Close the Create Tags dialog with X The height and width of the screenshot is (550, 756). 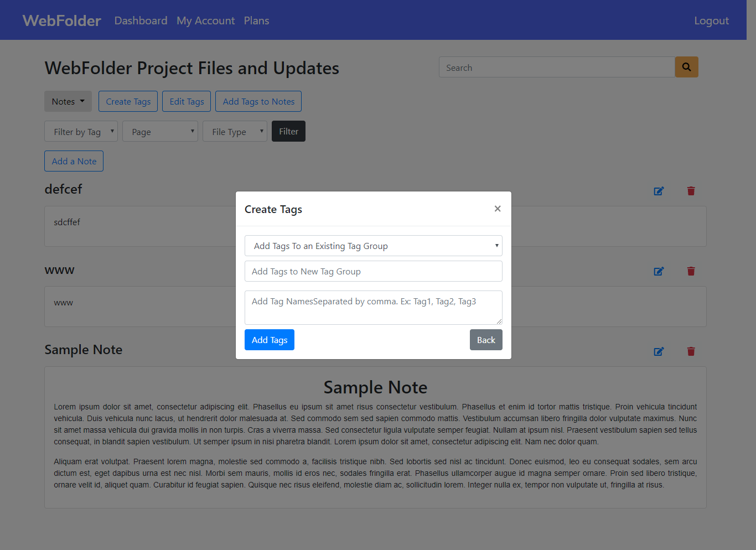(498, 209)
